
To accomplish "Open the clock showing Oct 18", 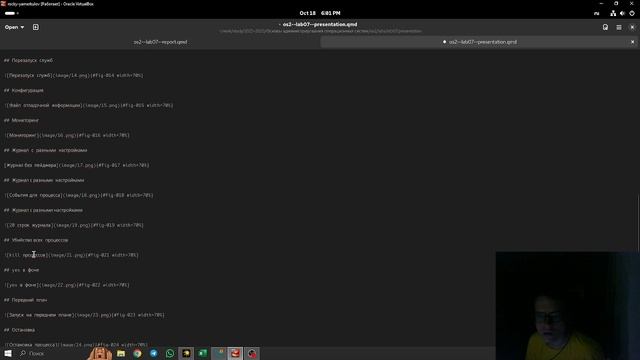I will tap(320, 13).
